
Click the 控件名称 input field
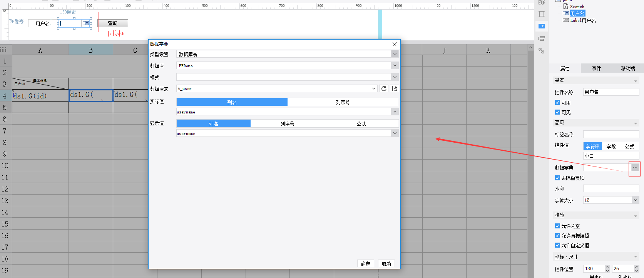click(x=611, y=92)
